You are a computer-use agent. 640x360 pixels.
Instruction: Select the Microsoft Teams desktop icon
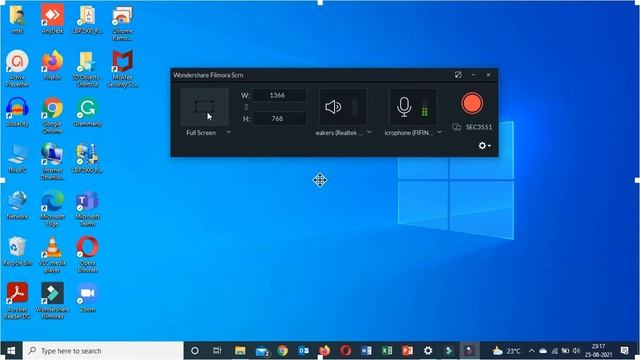(87, 208)
